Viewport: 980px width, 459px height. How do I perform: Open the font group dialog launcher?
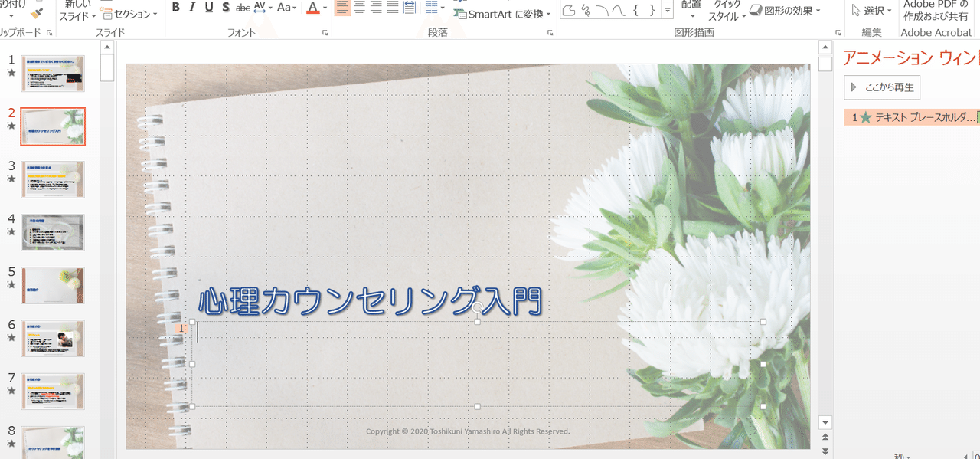(325, 33)
